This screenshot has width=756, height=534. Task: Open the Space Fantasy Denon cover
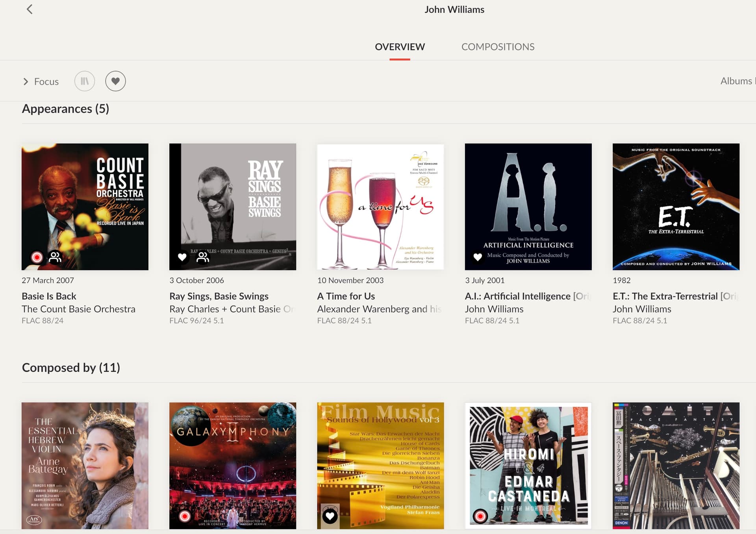(676, 466)
